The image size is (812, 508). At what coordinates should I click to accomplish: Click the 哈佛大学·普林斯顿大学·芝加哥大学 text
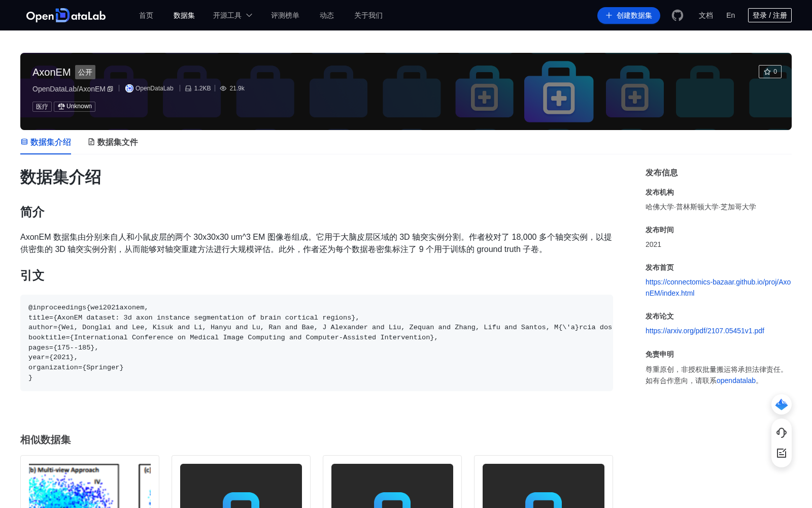701,207
